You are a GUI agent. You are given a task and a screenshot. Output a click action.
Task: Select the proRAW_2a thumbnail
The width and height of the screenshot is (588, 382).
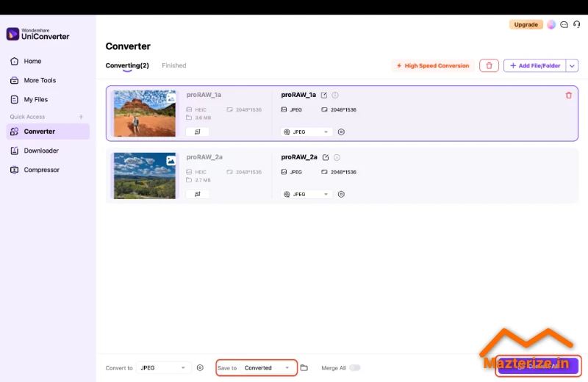coord(144,176)
